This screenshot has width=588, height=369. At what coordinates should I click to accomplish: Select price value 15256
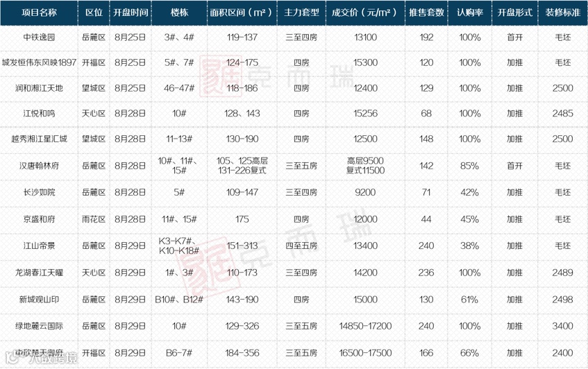point(365,114)
